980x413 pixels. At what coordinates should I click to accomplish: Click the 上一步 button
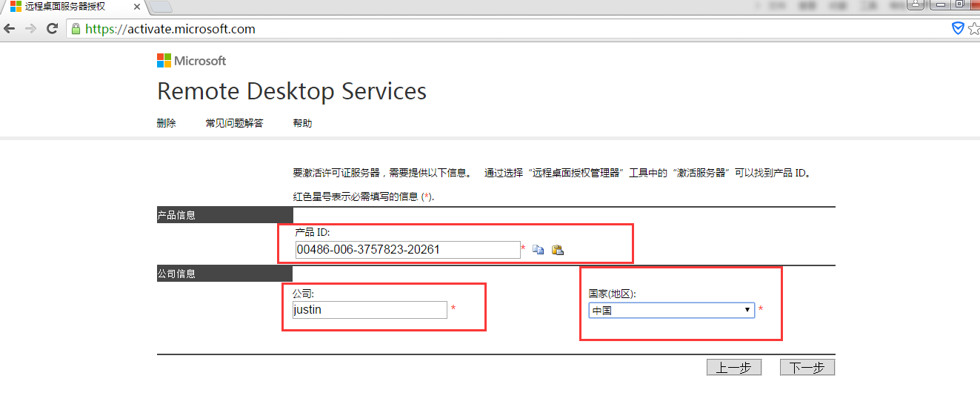point(734,368)
